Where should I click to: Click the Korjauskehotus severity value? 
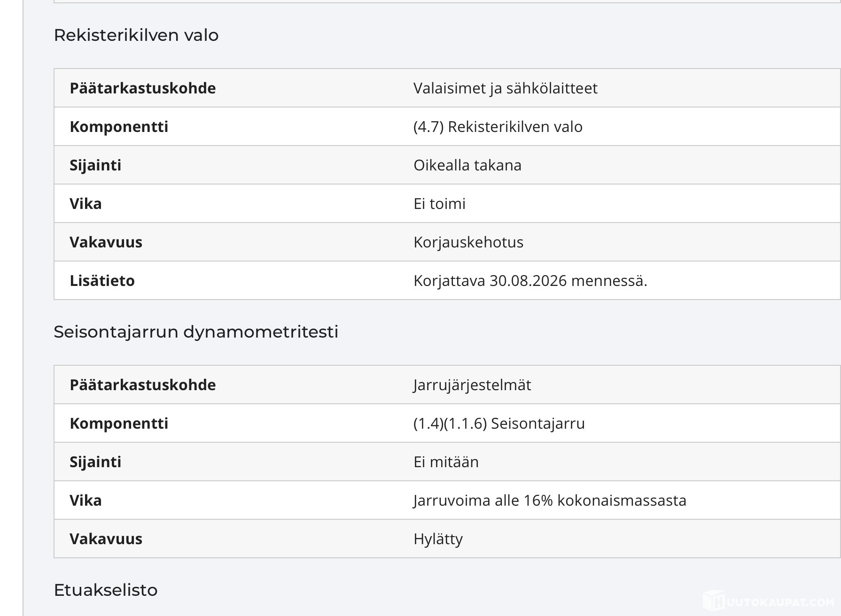click(x=468, y=242)
